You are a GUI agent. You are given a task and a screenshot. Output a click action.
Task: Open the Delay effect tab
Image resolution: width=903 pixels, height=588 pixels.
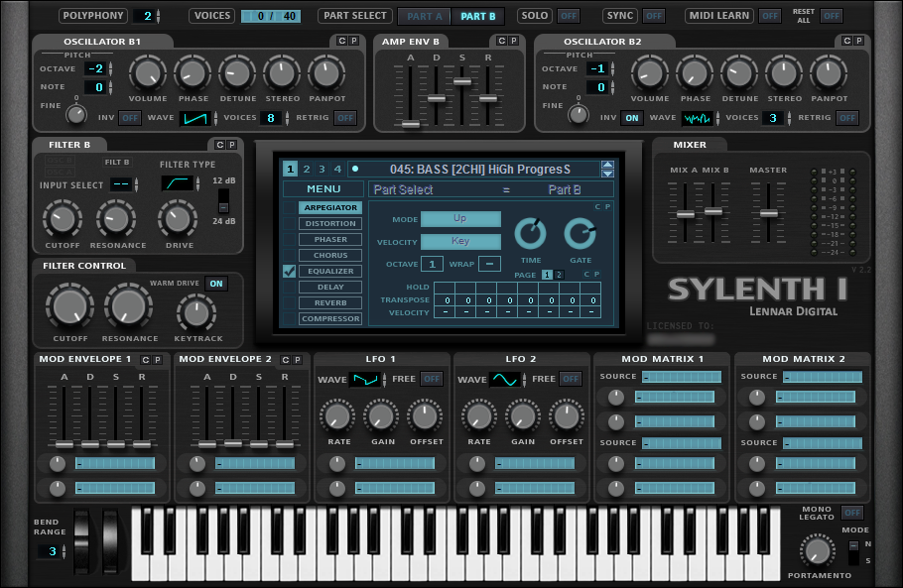click(330, 288)
